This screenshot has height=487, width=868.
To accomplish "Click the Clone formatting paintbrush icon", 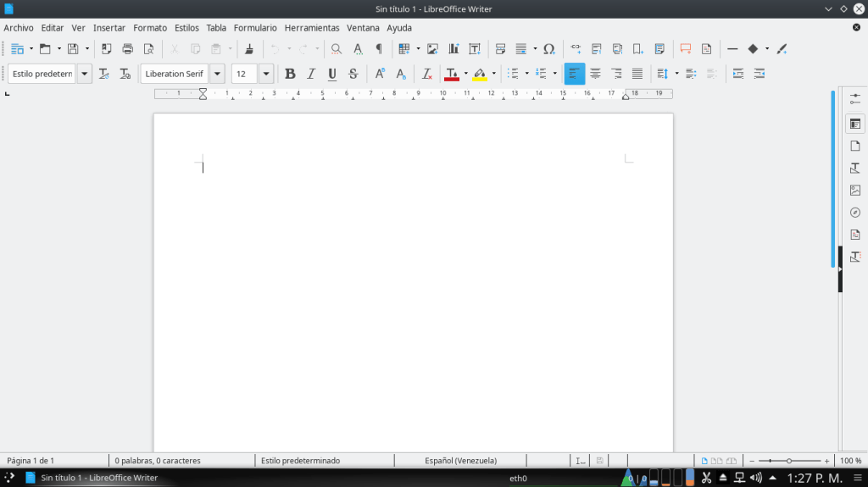I will pyautogui.click(x=249, y=49).
